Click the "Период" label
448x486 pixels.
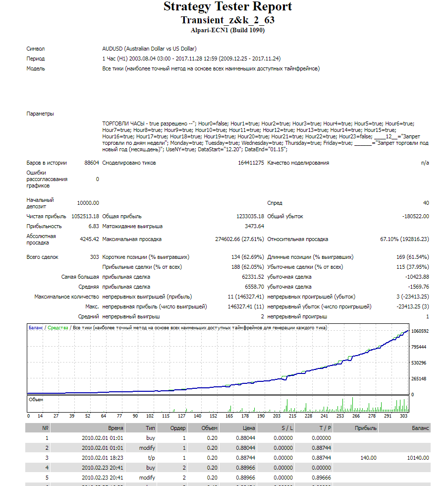[x=36, y=59]
